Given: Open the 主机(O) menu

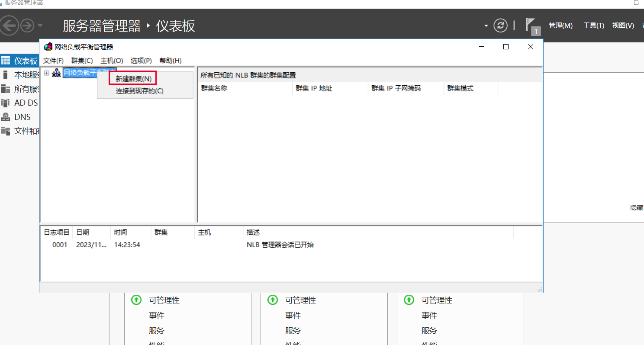Looking at the screenshot, I should [x=112, y=61].
